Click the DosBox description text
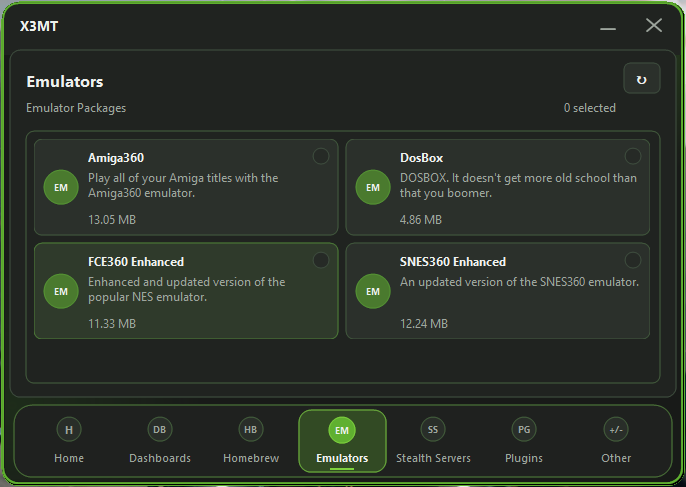This screenshot has width=686, height=487. [518, 186]
